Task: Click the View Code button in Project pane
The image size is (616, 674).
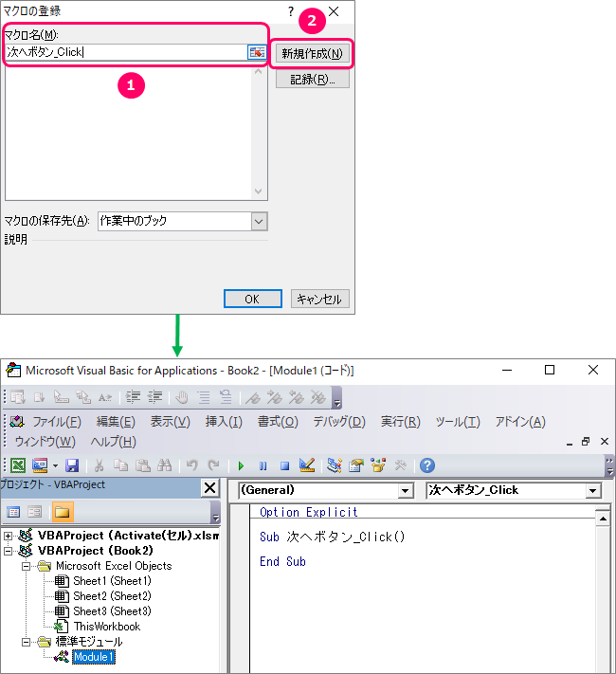Action: [x=15, y=513]
